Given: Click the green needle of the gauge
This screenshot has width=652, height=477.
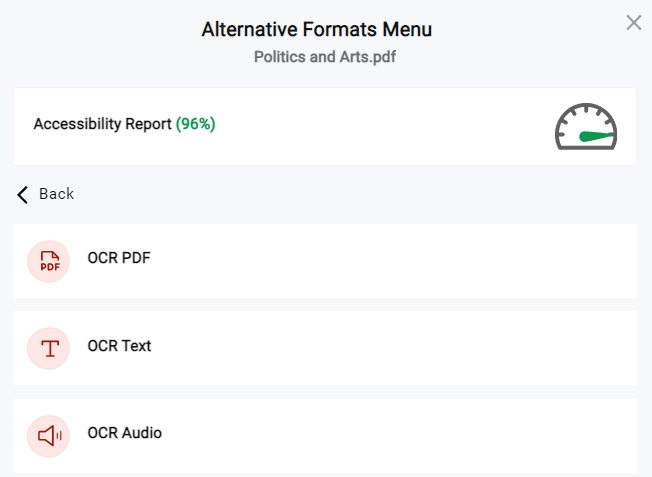Looking at the screenshot, I should click(x=596, y=136).
